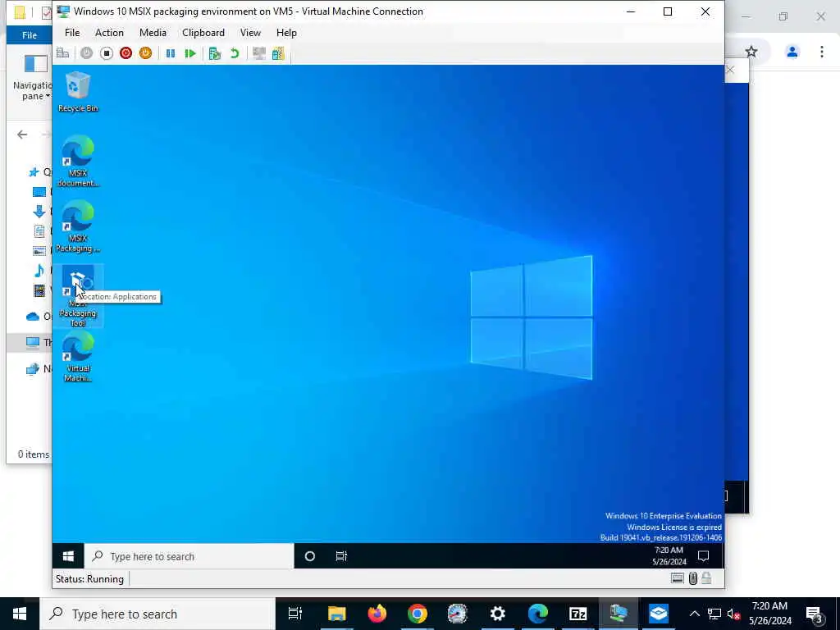Open the View menu
840x630 pixels.
(250, 33)
